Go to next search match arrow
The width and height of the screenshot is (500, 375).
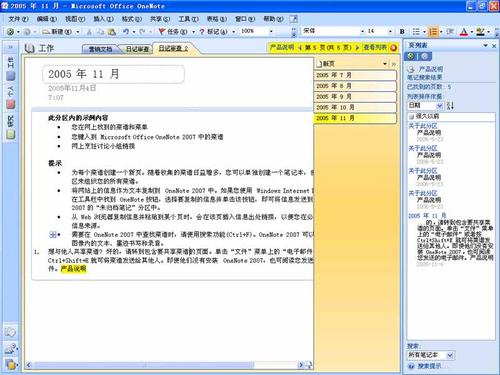click(357, 48)
